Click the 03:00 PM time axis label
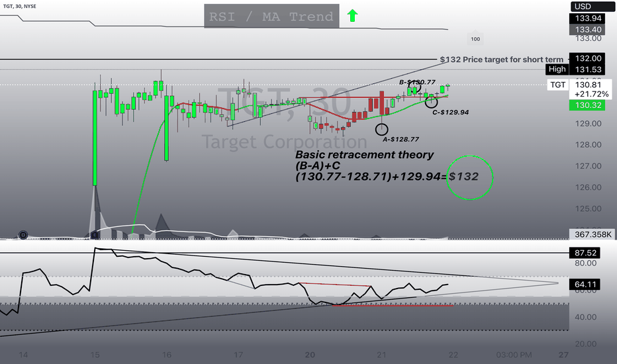 [x=514, y=355]
